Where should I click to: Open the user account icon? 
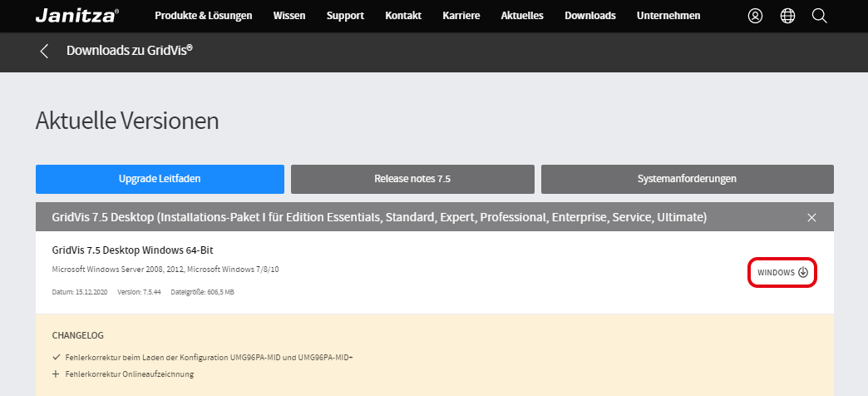(755, 16)
